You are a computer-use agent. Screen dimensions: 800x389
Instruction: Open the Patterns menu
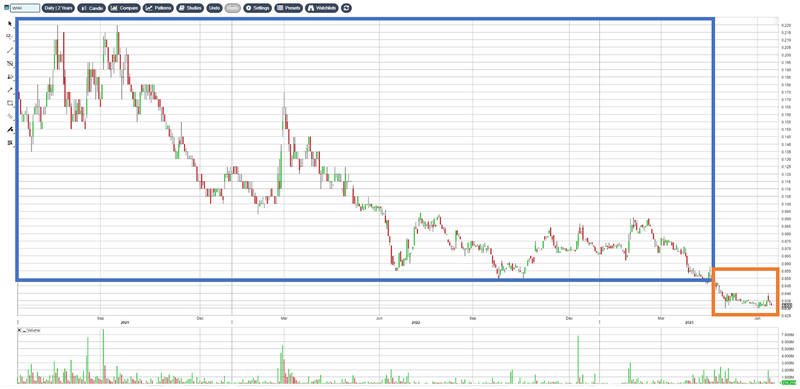point(158,8)
